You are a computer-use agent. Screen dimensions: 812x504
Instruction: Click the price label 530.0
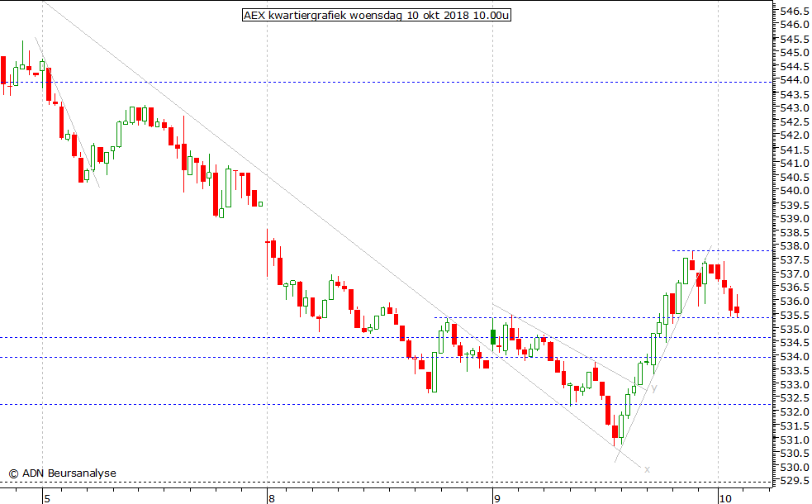coord(795,468)
